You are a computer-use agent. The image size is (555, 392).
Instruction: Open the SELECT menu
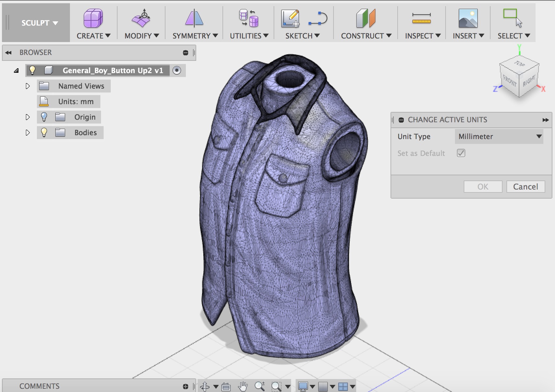pos(513,36)
